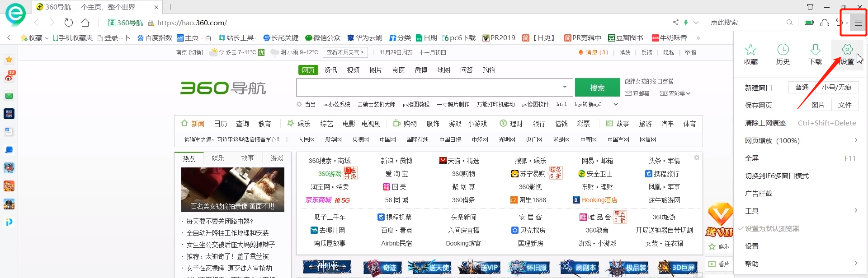This screenshot has width=868, height=278.
Task: Open the 手机收藏夹 bookmark
Action: pyautogui.click(x=72, y=38)
